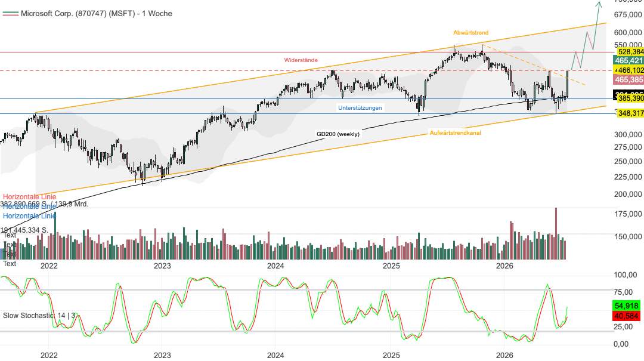Click the 675,000 price axis value
The image size is (644, 361).
click(x=628, y=15)
